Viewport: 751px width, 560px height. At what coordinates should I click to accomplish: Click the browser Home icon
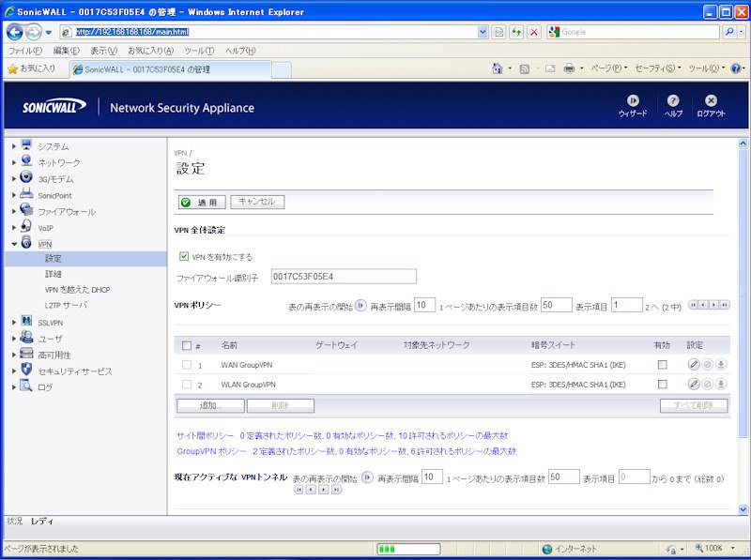[498, 68]
